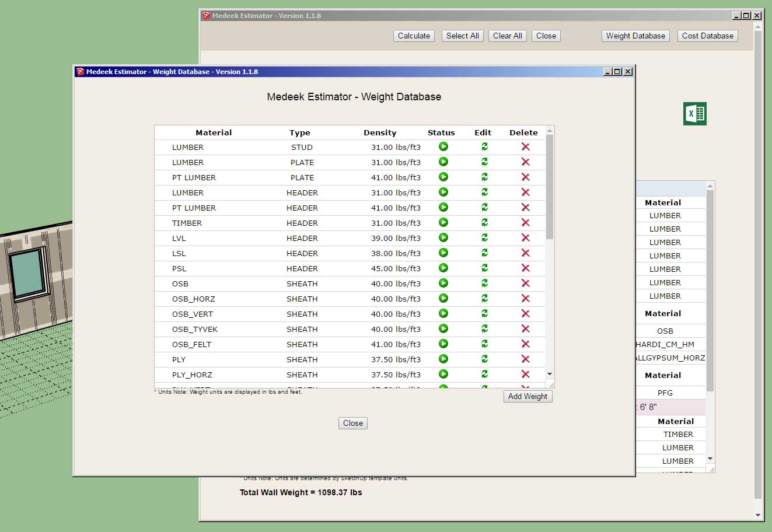Edit the LSL HEADER density entry
The image size is (772, 532).
pyautogui.click(x=484, y=253)
